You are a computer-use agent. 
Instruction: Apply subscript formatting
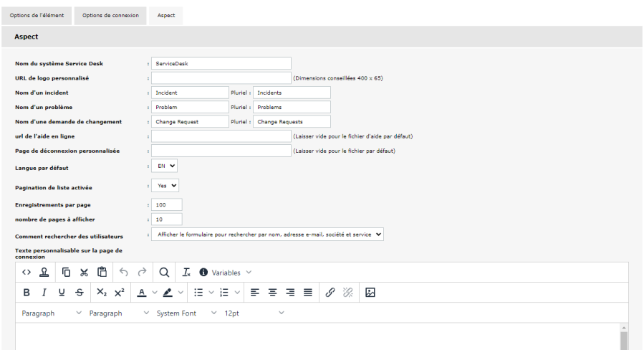(102, 293)
